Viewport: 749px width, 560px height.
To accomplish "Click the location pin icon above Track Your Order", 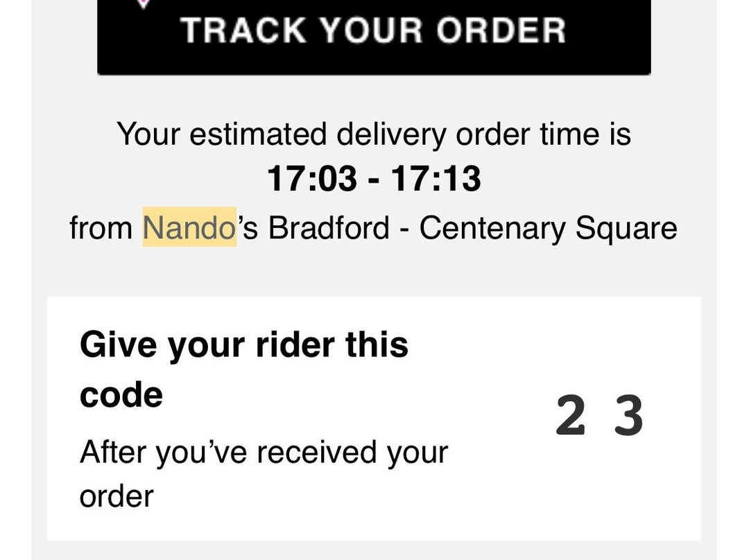I will [144, 3].
